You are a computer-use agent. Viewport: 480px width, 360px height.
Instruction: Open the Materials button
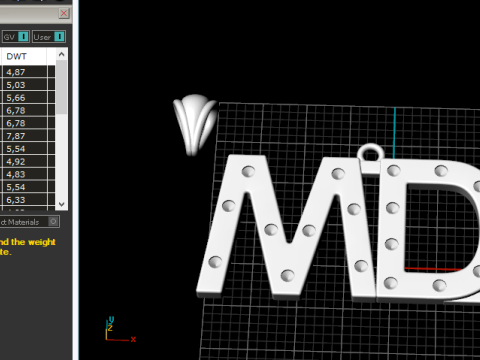coord(30,222)
